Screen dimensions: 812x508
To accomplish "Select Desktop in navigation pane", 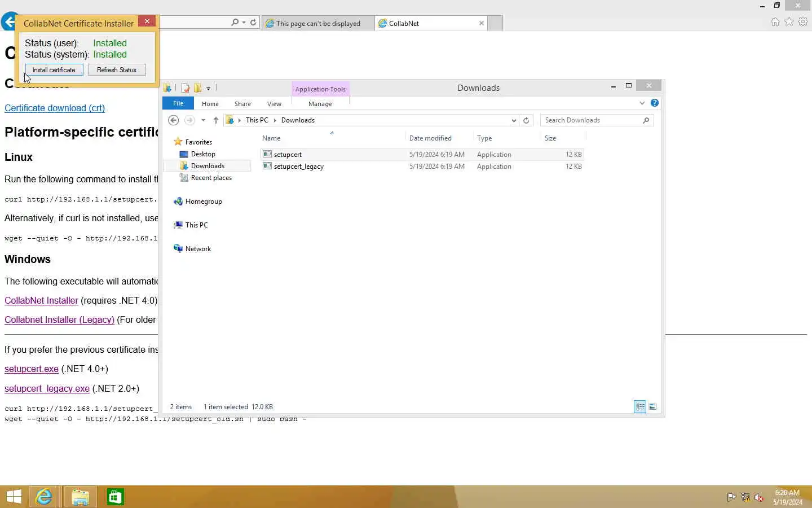I will point(203,154).
